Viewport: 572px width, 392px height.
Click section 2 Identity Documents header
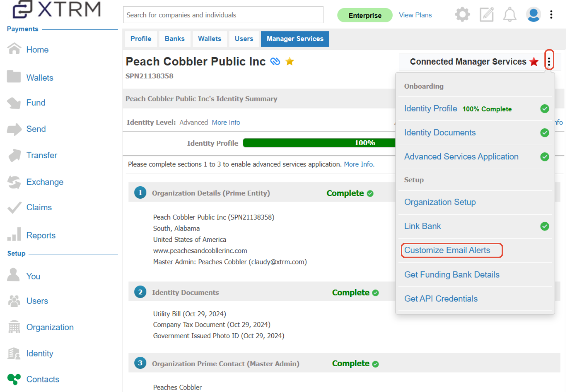point(185,293)
